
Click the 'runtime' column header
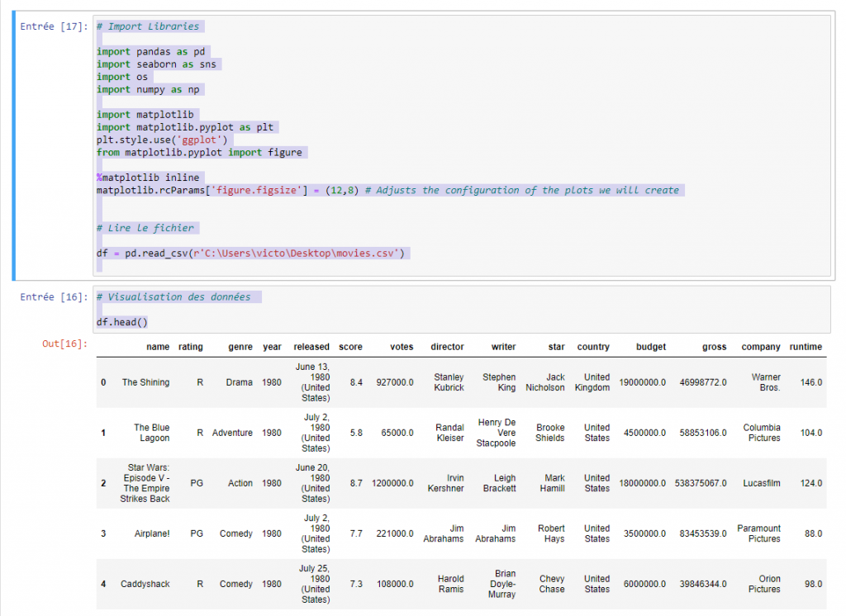[x=806, y=347]
